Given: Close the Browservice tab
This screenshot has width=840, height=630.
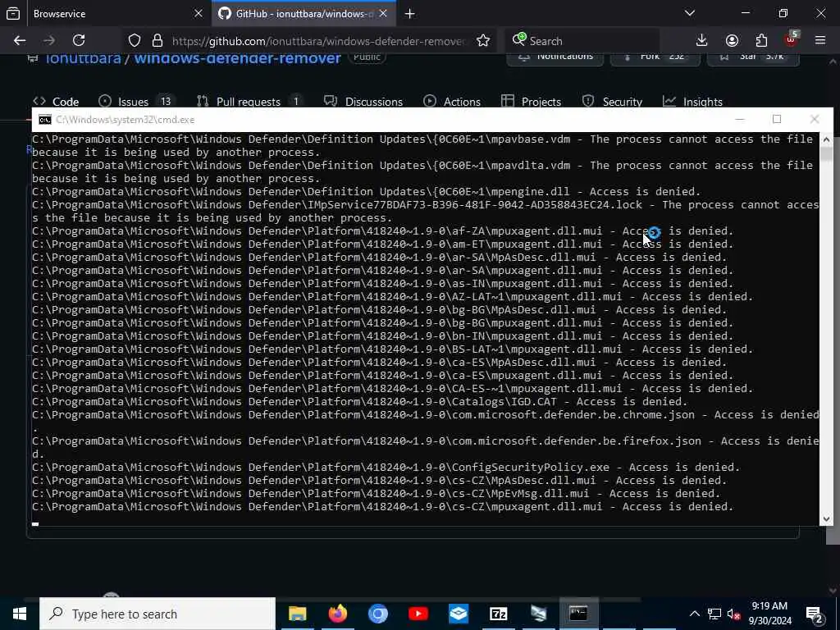Looking at the screenshot, I should click(199, 14).
